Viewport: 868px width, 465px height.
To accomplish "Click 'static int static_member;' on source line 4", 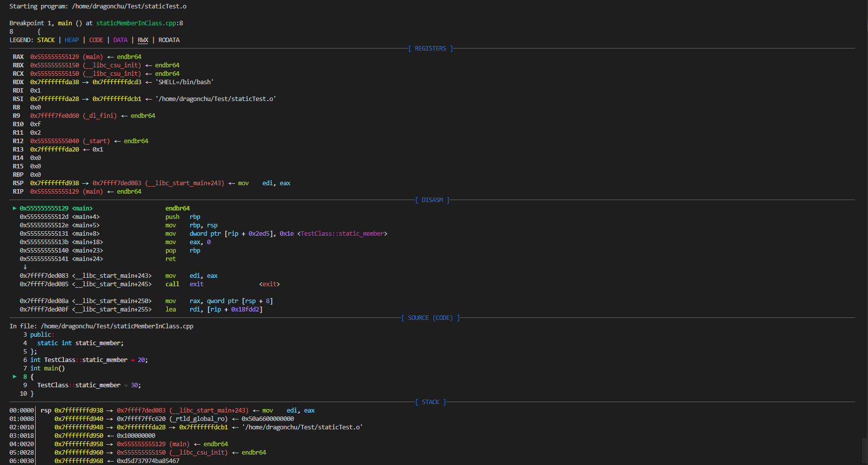I will 81,343.
